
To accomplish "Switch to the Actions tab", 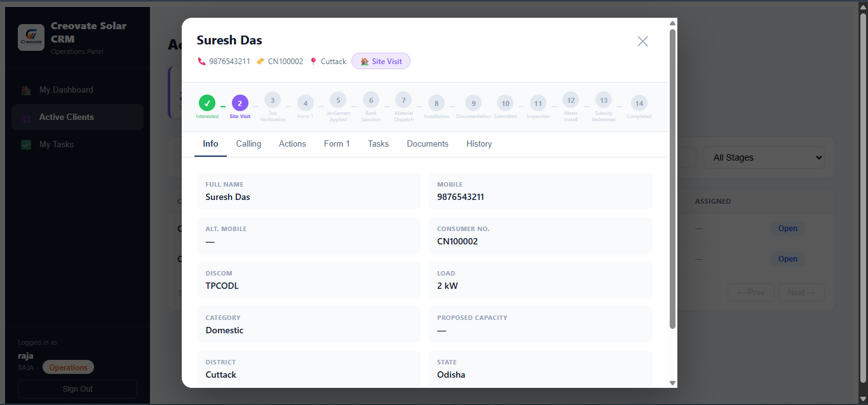I will (x=292, y=144).
